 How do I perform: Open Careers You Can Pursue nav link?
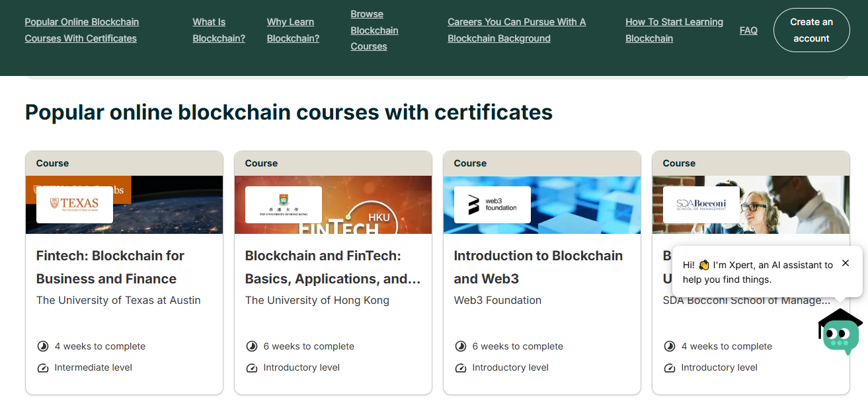click(516, 30)
